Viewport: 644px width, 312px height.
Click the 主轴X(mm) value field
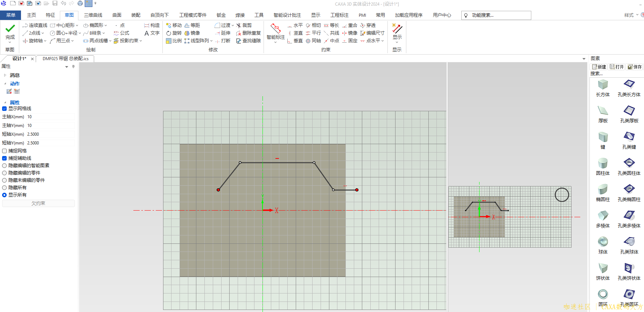pyautogui.click(x=50, y=117)
